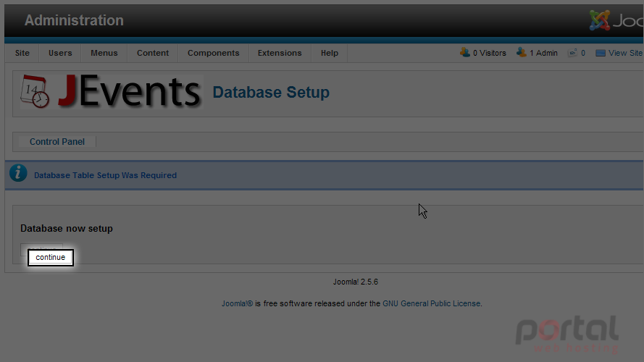The width and height of the screenshot is (644, 362).
Task: Open the Menus menu
Action: pyautogui.click(x=104, y=53)
